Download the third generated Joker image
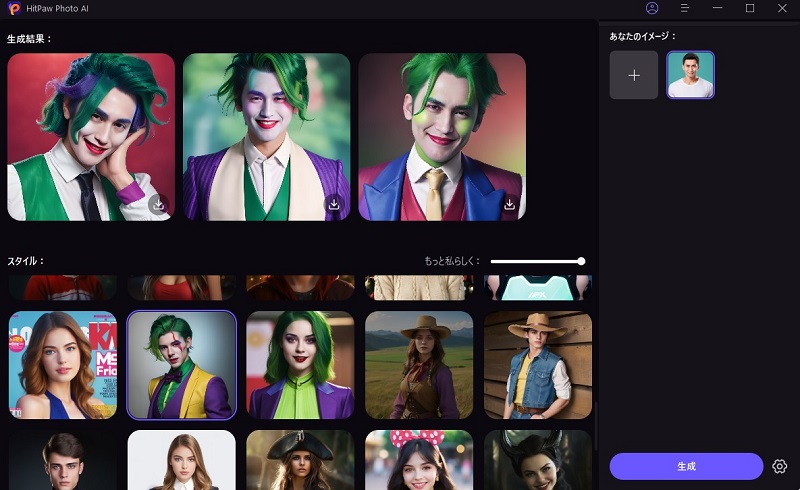 (509, 204)
